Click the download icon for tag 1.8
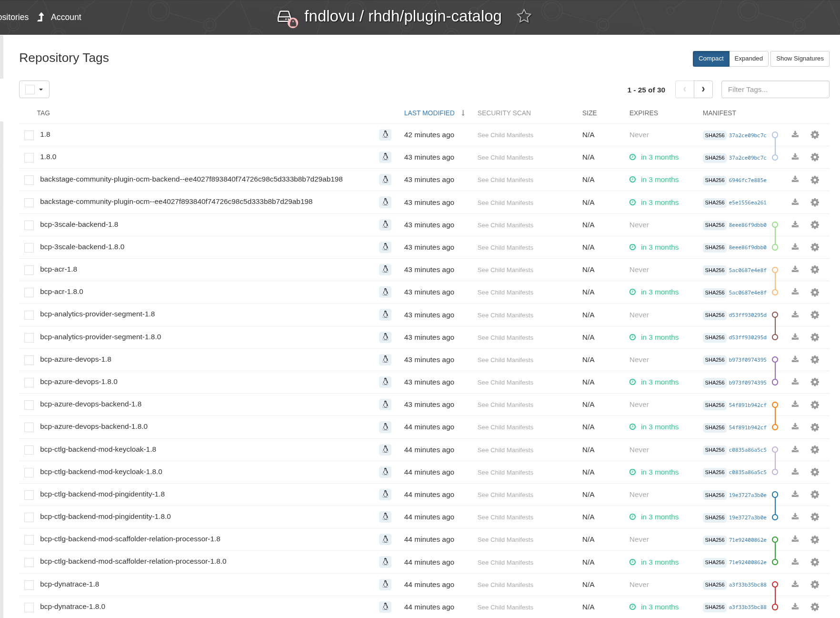 795,135
